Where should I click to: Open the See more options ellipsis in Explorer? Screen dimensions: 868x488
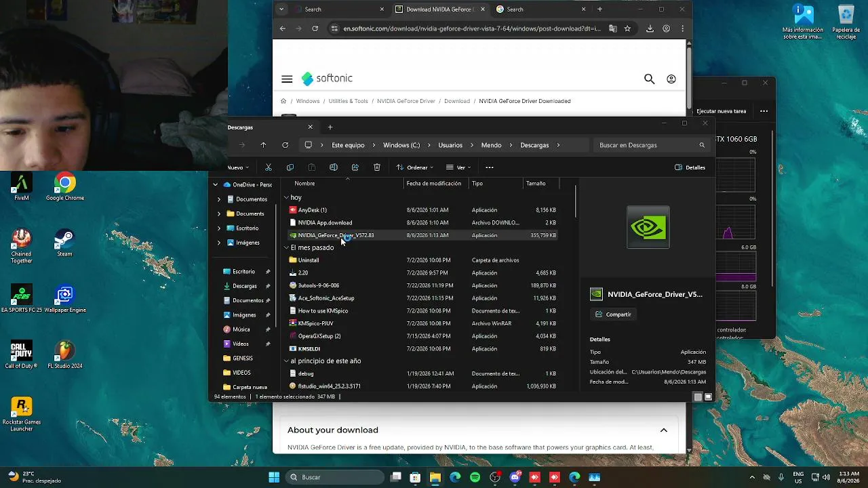(x=490, y=167)
